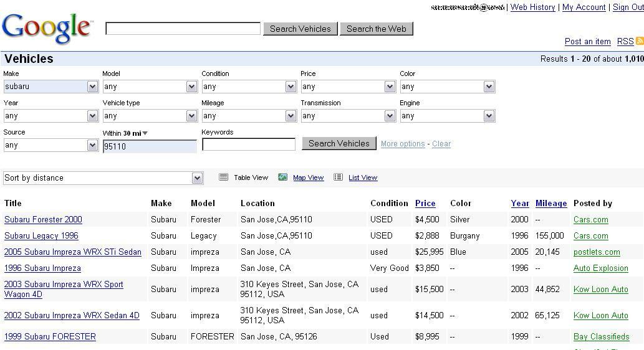Open the Subaru Forester 2000 listing
Image resolution: width=644 pixels, height=350 pixels.
click(43, 219)
